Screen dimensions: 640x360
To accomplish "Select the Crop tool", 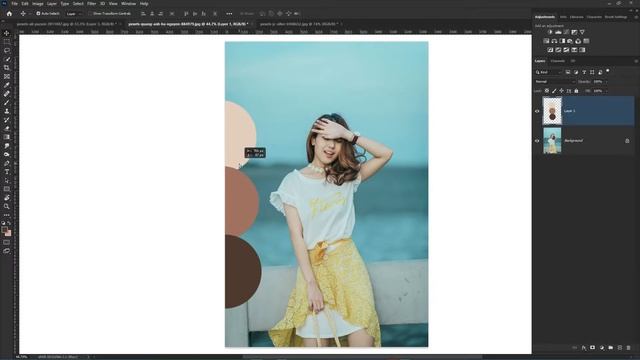I will click(x=7, y=68).
